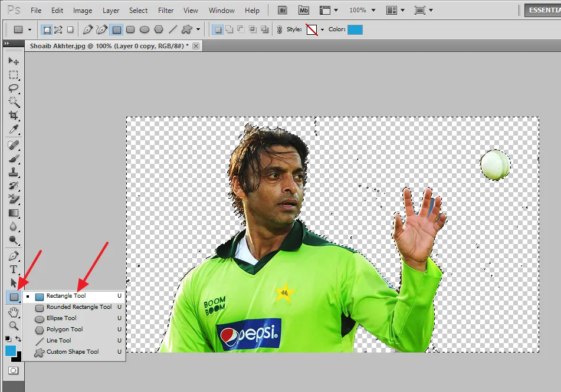Choose Rectangle shape in options bar

click(x=117, y=29)
